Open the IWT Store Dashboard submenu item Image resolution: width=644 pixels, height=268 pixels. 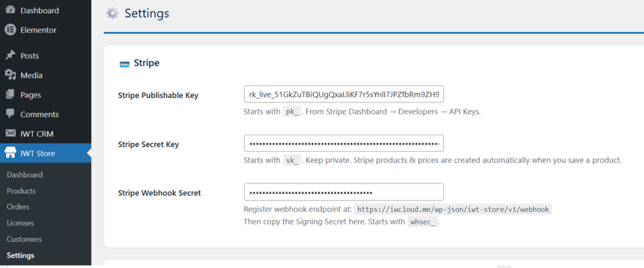(x=25, y=175)
